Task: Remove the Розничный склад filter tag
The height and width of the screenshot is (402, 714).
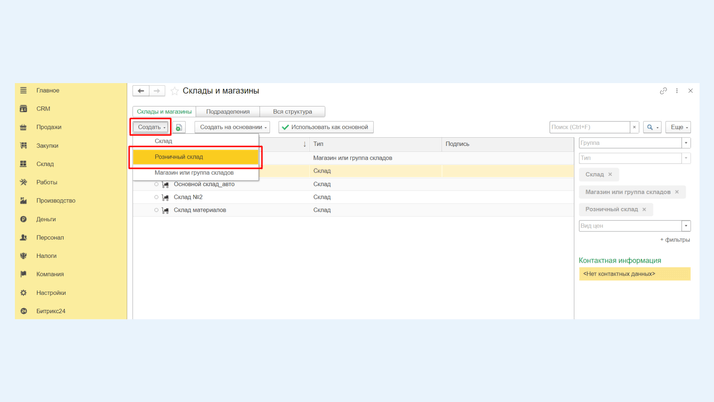Action: click(644, 210)
